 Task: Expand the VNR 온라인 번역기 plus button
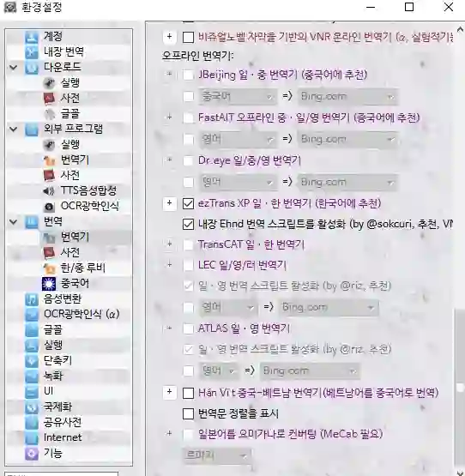point(170,37)
